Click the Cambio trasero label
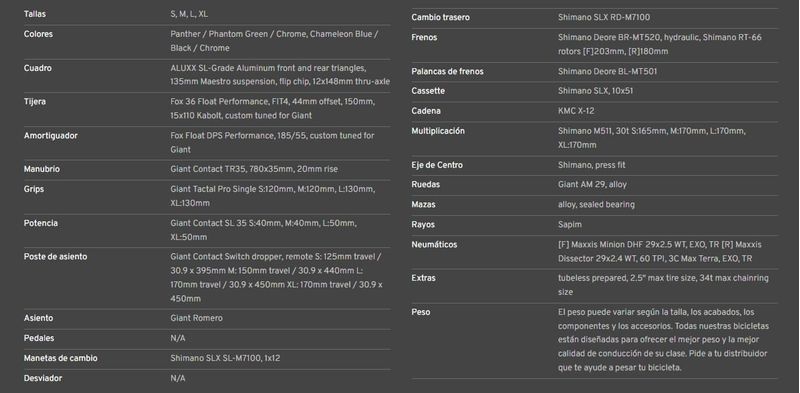800x393 pixels. coord(440,17)
